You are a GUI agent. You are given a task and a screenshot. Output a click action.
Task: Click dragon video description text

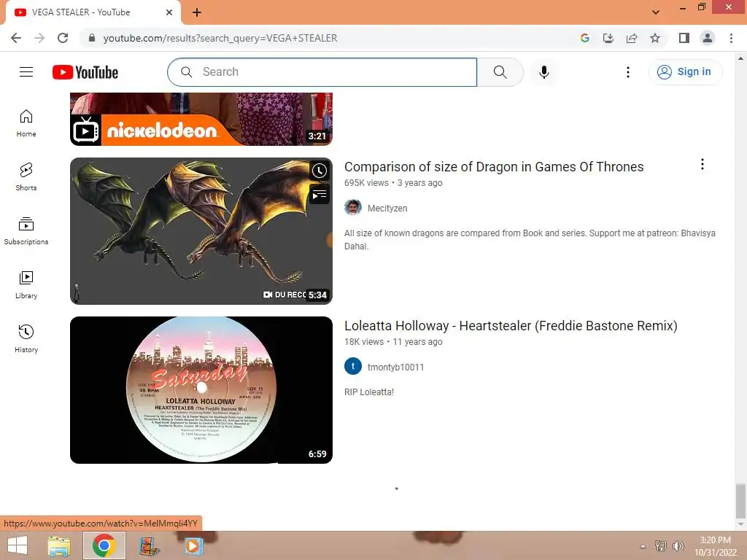(530, 239)
